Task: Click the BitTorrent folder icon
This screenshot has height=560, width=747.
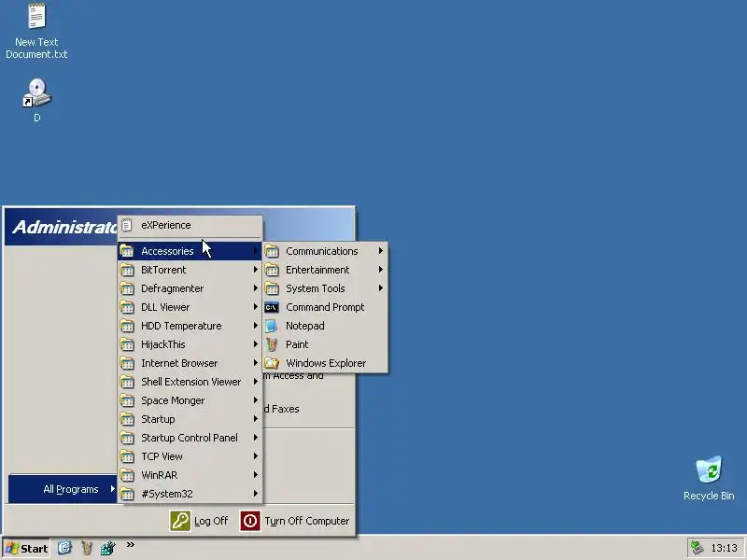Action: 127,270
